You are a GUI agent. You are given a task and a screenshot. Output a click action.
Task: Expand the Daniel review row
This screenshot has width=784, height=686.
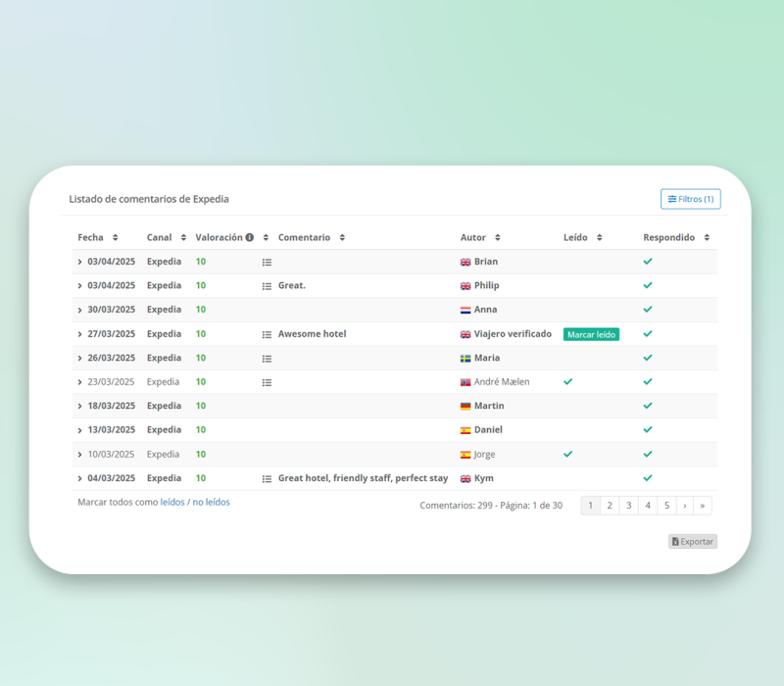click(x=79, y=430)
